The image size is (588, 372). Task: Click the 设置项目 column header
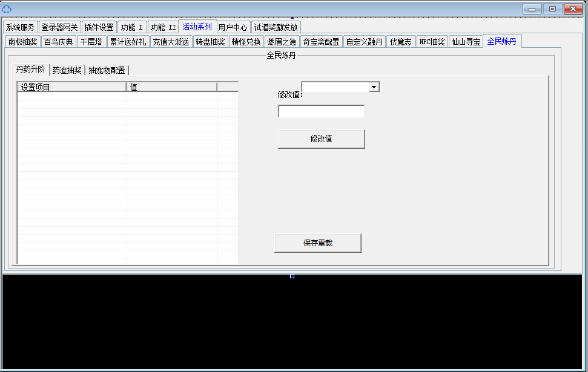point(71,87)
